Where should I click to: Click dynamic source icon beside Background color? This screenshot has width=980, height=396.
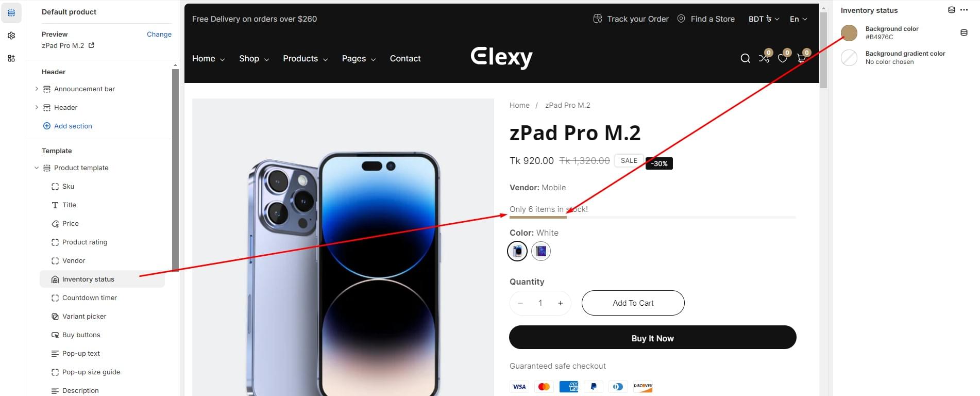964,32
